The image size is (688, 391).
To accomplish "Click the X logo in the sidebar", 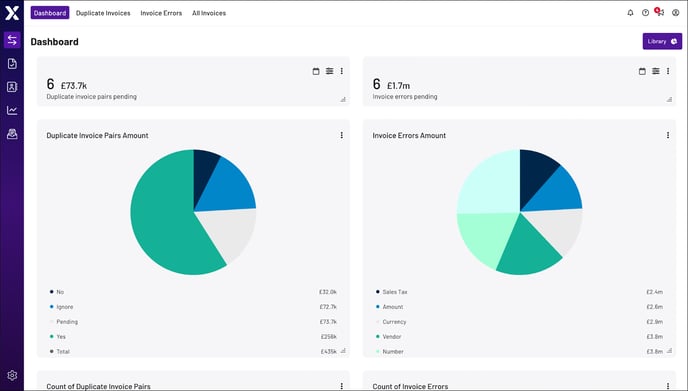I will 12,13.
